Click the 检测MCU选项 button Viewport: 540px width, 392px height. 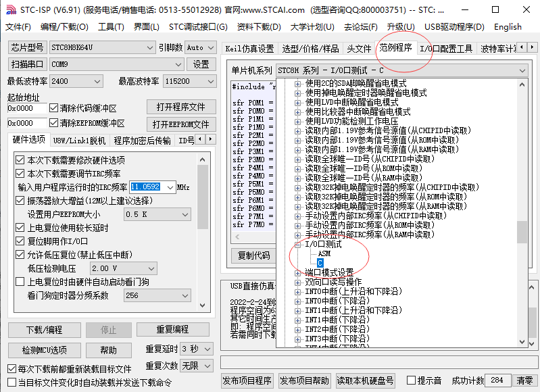pos(45,350)
